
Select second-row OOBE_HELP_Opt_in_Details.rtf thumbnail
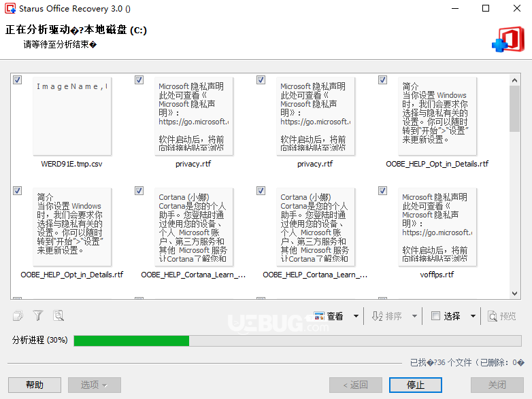(x=72, y=227)
